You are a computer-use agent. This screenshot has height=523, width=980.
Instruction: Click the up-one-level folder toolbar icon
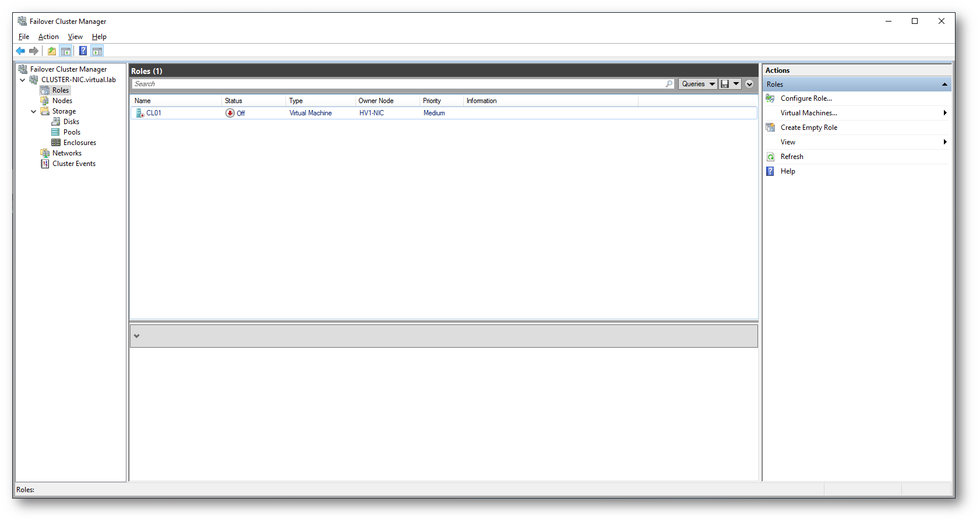pos(52,51)
